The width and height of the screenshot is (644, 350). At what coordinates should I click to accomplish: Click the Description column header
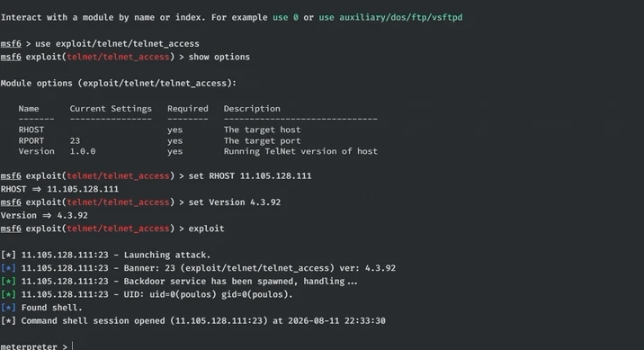(x=252, y=109)
